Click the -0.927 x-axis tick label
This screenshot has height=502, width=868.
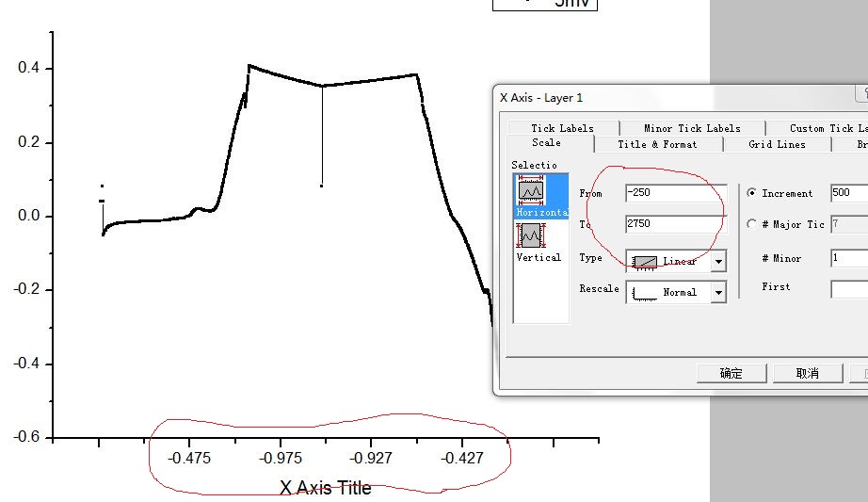pos(371,459)
